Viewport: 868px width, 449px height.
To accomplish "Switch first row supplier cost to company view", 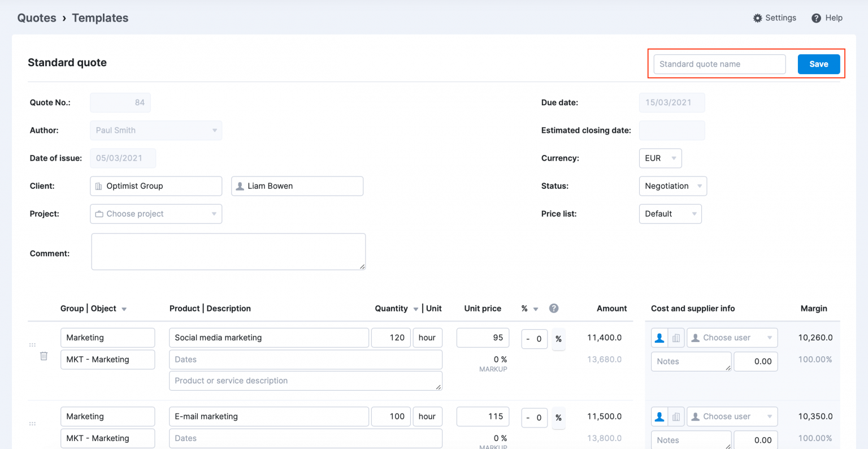I will point(675,338).
